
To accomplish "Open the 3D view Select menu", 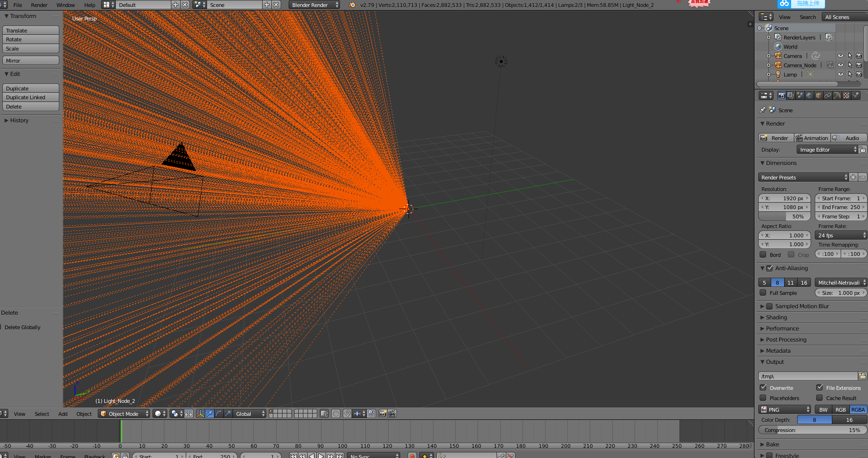I will point(42,413).
